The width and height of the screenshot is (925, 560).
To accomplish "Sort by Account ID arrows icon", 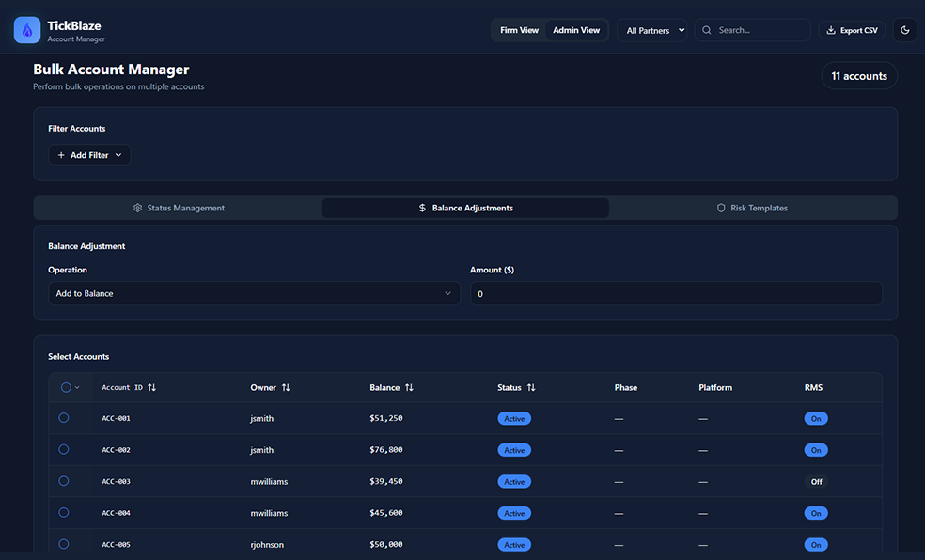I will (152, 387).
